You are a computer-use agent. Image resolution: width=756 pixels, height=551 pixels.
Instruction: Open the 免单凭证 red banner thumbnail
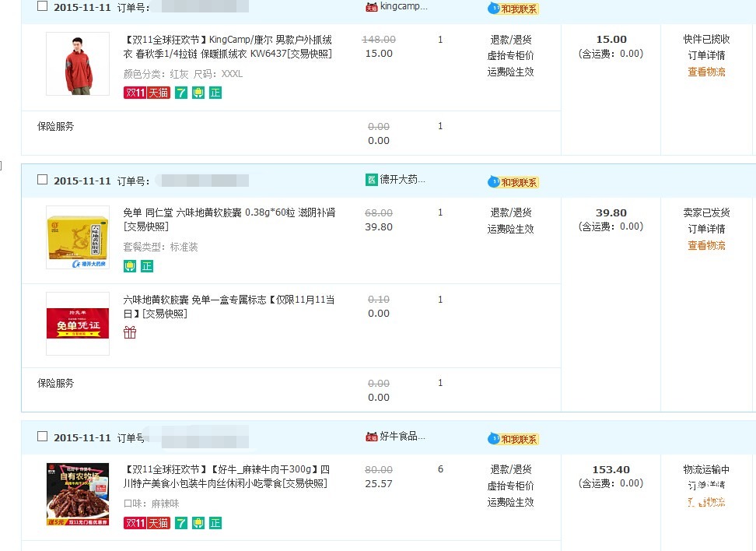[78, 324]
